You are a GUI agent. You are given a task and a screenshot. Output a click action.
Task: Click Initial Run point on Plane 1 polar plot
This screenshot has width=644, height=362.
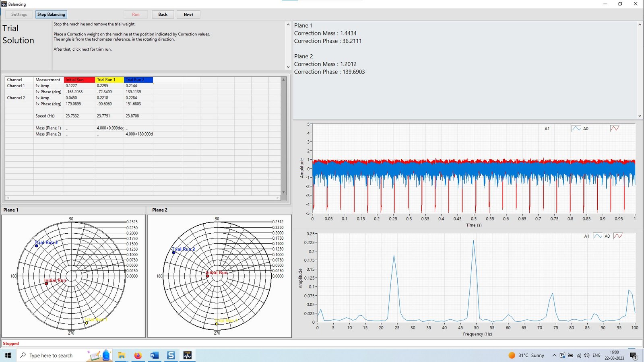click(x=46, y=284)
